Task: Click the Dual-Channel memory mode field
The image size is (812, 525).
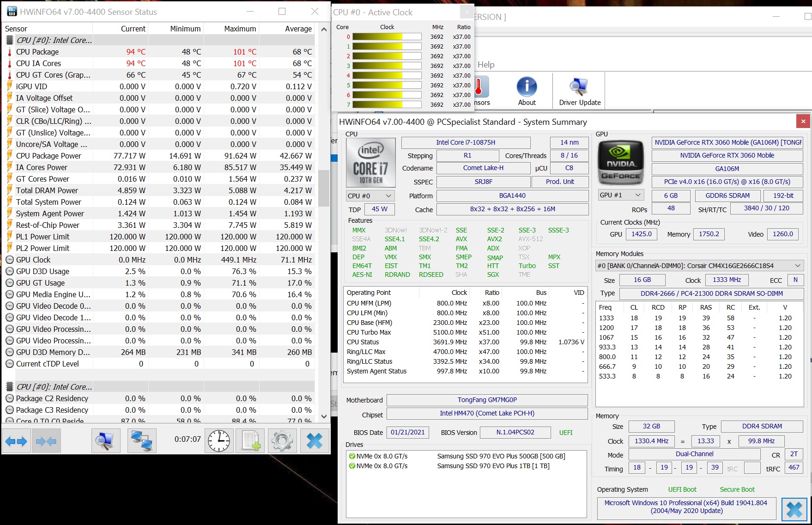Action: (x=694, y=454)
